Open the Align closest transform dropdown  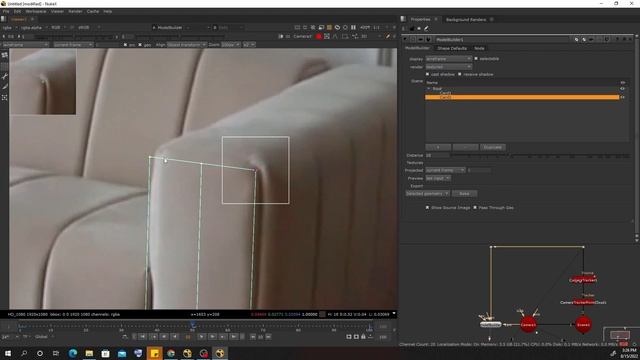coord(187,44)
